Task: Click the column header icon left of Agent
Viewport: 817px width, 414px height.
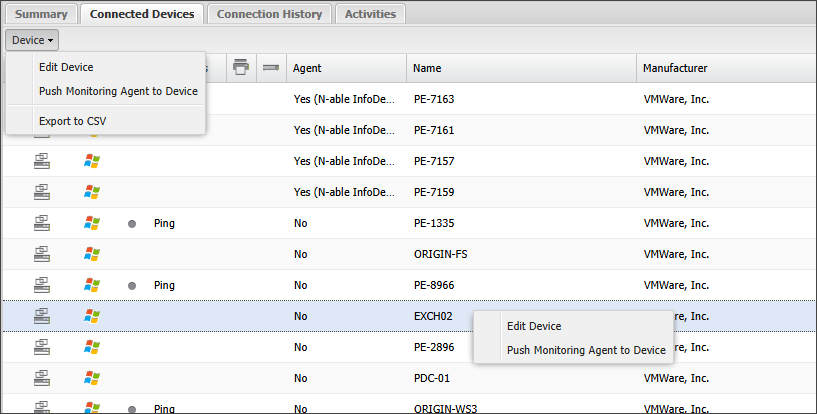Action: 269,67
